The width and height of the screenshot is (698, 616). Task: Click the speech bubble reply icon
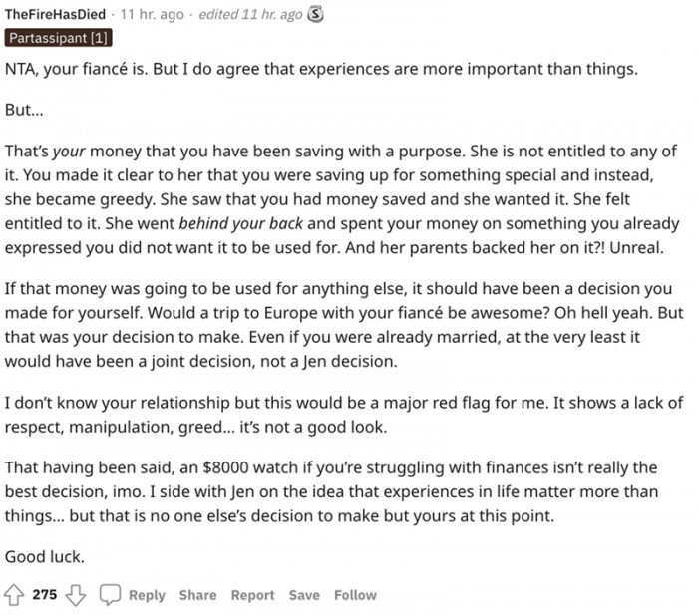110,595
